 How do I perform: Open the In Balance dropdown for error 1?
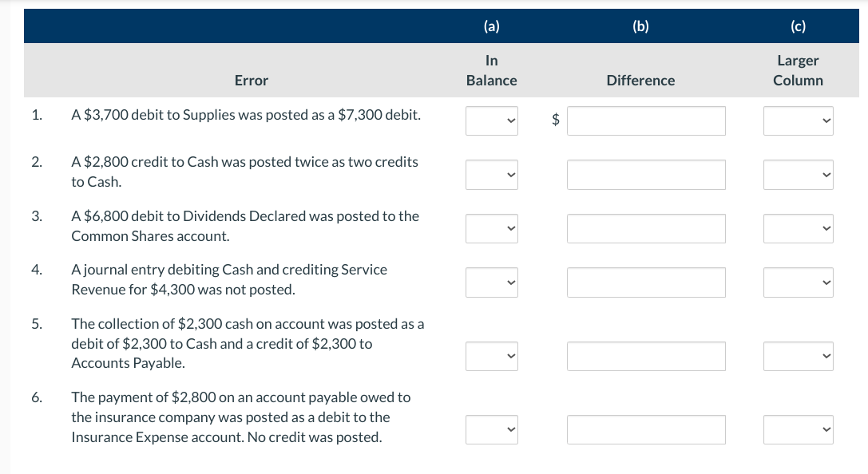pyautogui.click(x=491, y=120)
